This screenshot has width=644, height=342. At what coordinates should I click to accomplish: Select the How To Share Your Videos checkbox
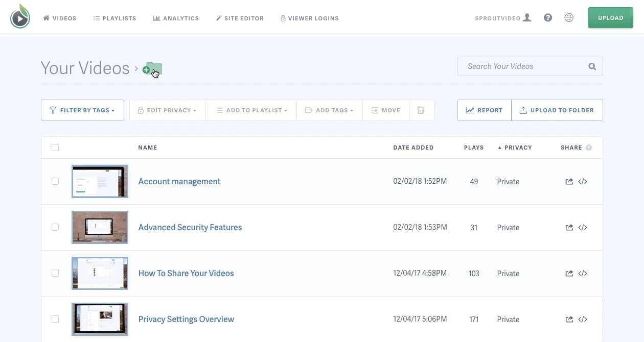click(x=55, y=274)
